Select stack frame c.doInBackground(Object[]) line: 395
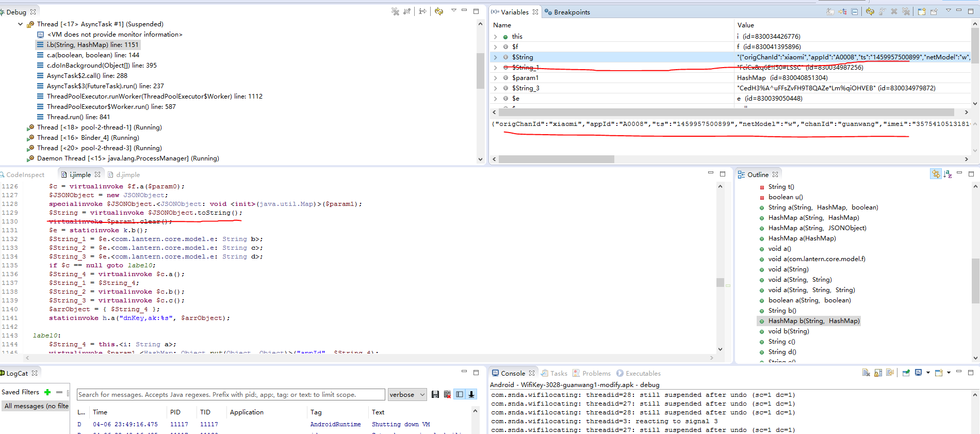Viewport: 980px width, 434px height. [102, 66]
